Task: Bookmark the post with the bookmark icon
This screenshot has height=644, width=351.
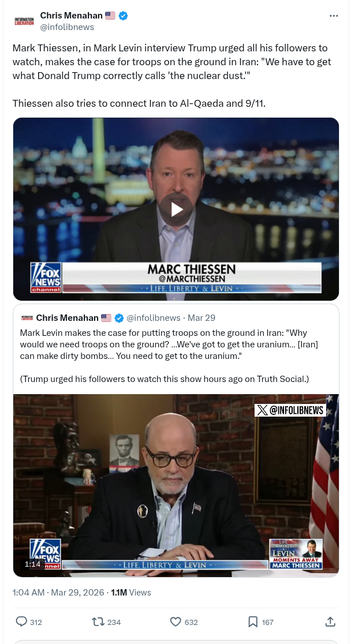Action: pos(253,622)
